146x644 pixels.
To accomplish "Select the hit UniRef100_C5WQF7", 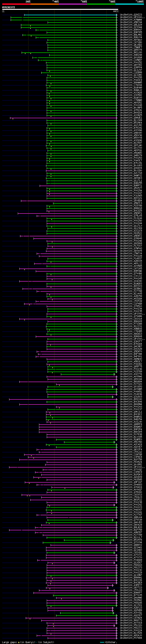I will click(x=131, y=48).
